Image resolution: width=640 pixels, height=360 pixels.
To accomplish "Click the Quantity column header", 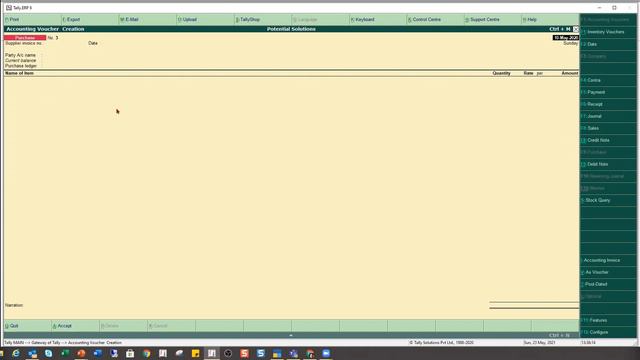I will tap(501, 73).
